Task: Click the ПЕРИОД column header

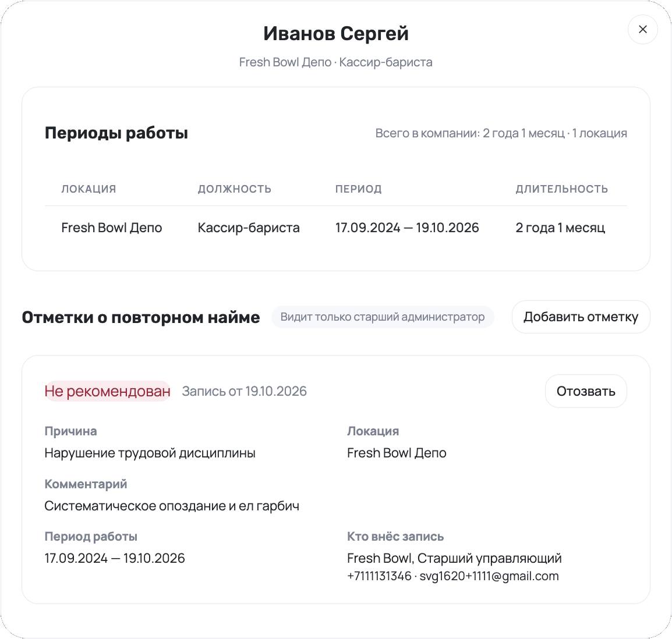Action: [358, 189]
